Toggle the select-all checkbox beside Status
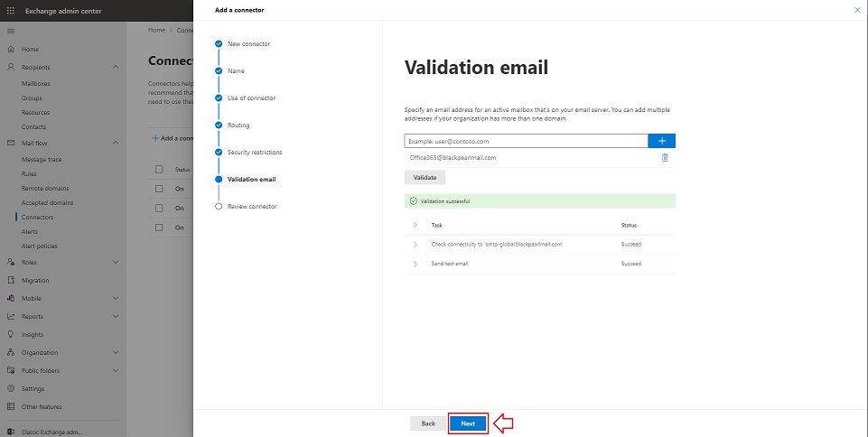The width and height of the screenshot is (868, 437). [x=160, y=170]
